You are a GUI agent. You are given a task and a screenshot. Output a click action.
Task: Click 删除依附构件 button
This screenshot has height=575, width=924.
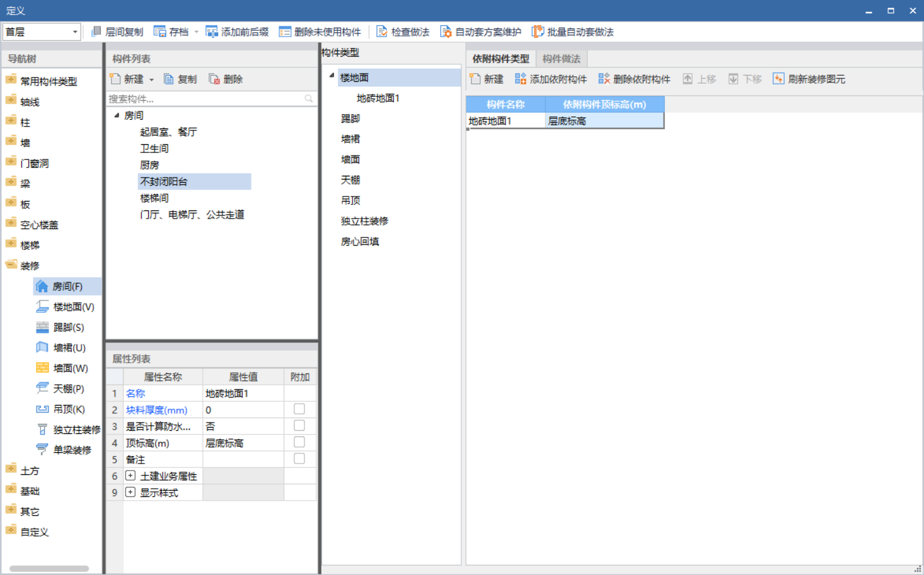[x=634, y=79]
